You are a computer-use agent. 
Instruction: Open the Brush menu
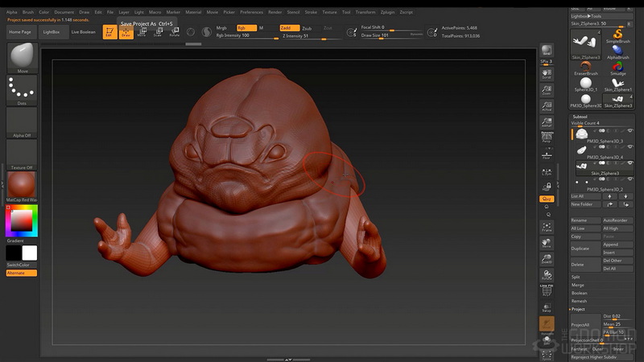(x=28, y=12)
